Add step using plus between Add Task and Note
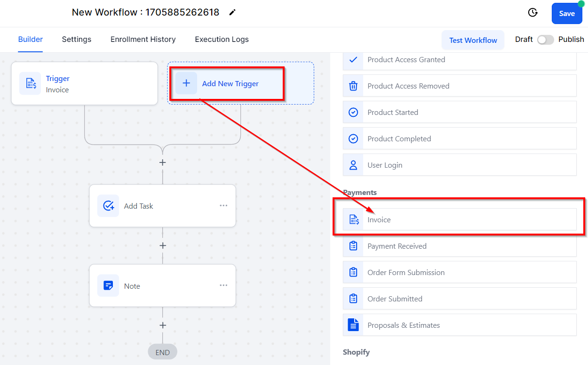Screen dimensions: 588x365 163,246
